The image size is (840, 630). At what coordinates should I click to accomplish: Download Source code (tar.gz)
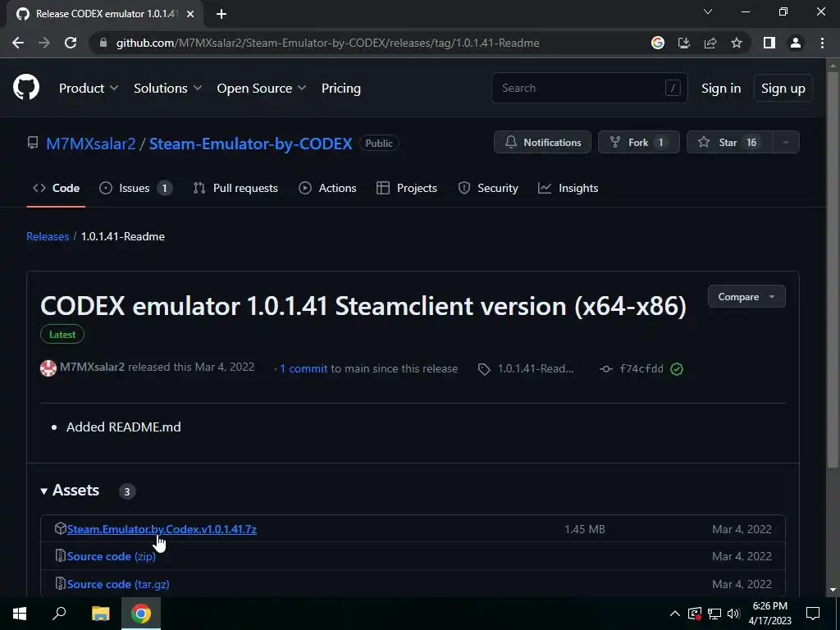pos(118,584)
